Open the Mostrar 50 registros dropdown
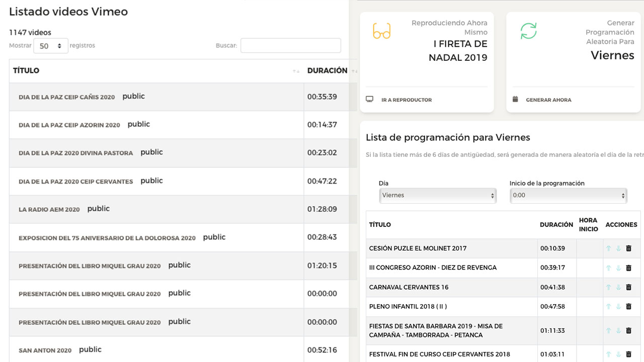The image size is (644, 362). pyautogui.click(x=51, y=46)
